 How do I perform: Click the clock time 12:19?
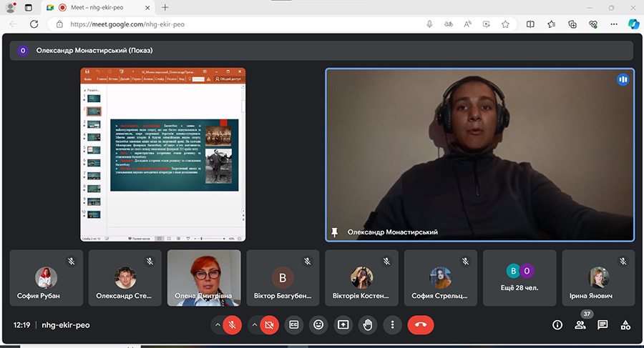pos(21,325)
